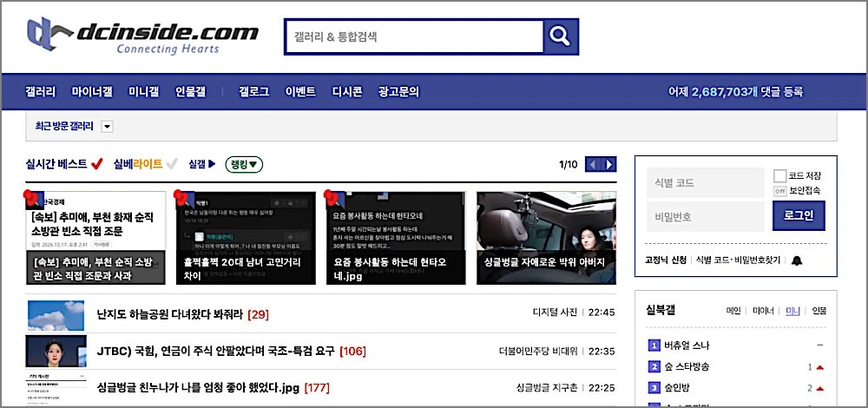Open the 훌쩍훌쩍 20대 남녀 고민거리 thumbnail

pos(246,238)
